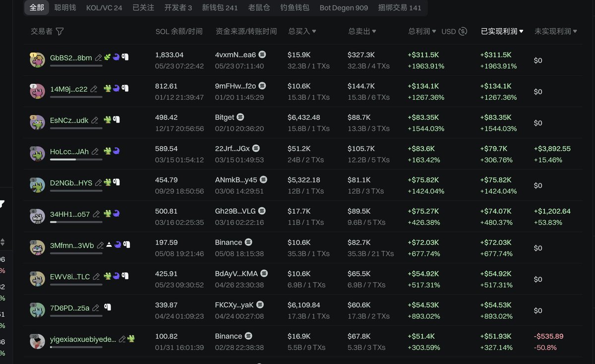
Task: Open the 新钱包 241 tab
Action: coord(220,7)
